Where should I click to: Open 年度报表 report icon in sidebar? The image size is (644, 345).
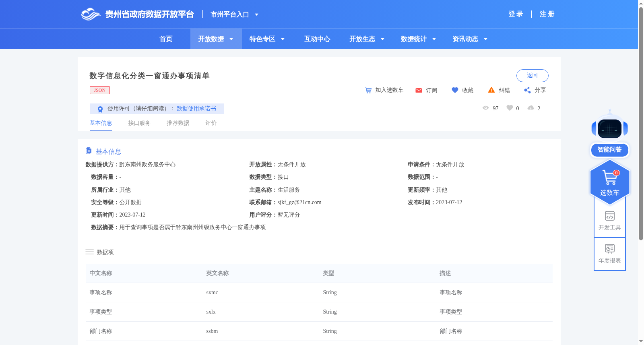click(610, 249)
